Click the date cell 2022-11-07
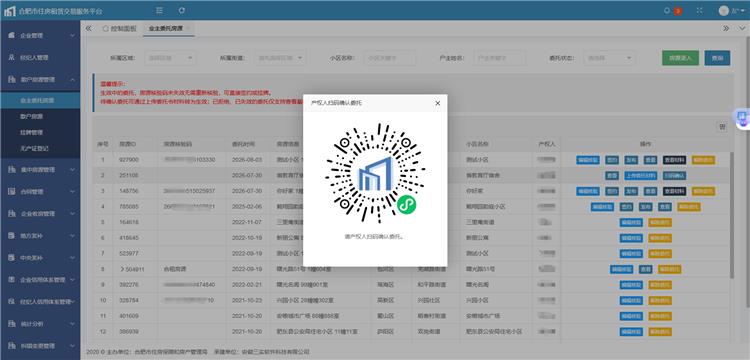This screenshot has height=360, width=750. pos(247,222)
